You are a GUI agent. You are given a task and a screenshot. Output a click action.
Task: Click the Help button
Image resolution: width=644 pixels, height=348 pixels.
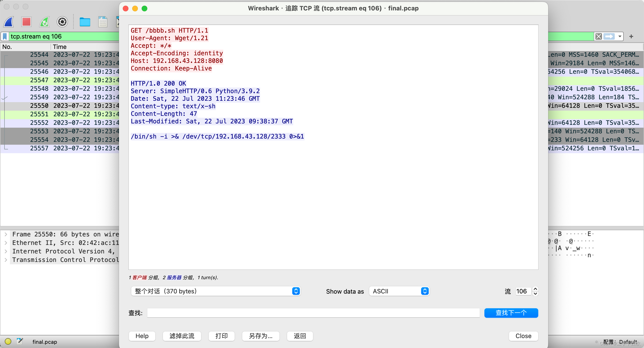(142, 336)
